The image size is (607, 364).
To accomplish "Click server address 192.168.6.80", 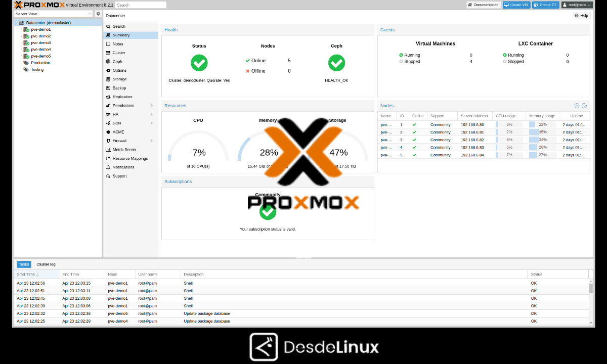I will pyautogui.click(x=472, y=124).
